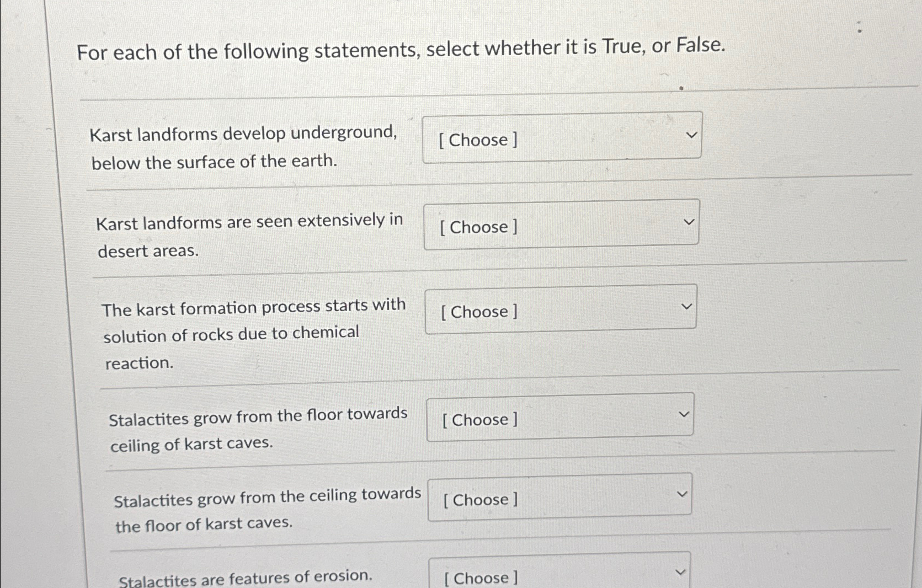
Task: Expand the chevron on the bottom Choose box
Action: [681, 571]
